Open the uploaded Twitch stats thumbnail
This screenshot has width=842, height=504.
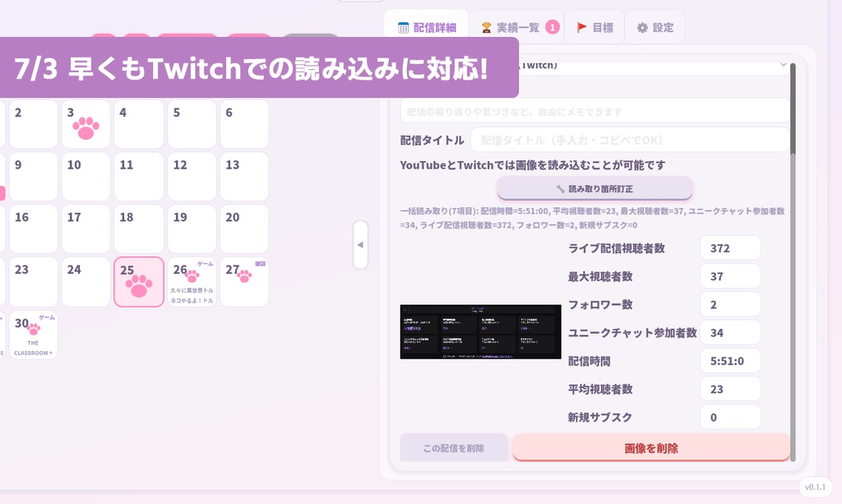(480, 331)
